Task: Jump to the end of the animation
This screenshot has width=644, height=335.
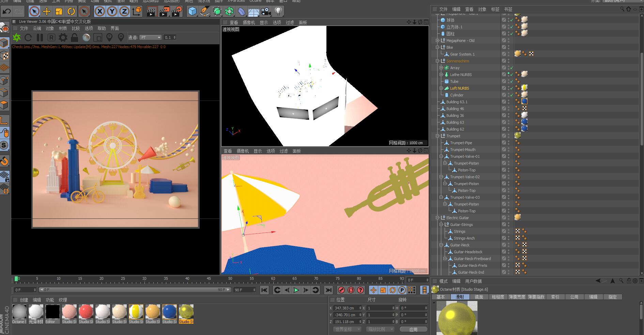Action: (x=328, y=290)
